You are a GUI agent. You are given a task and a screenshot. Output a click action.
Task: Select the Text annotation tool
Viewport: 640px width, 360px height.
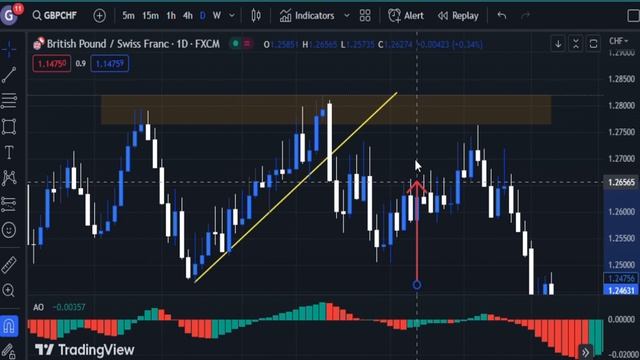pos(9,152)
